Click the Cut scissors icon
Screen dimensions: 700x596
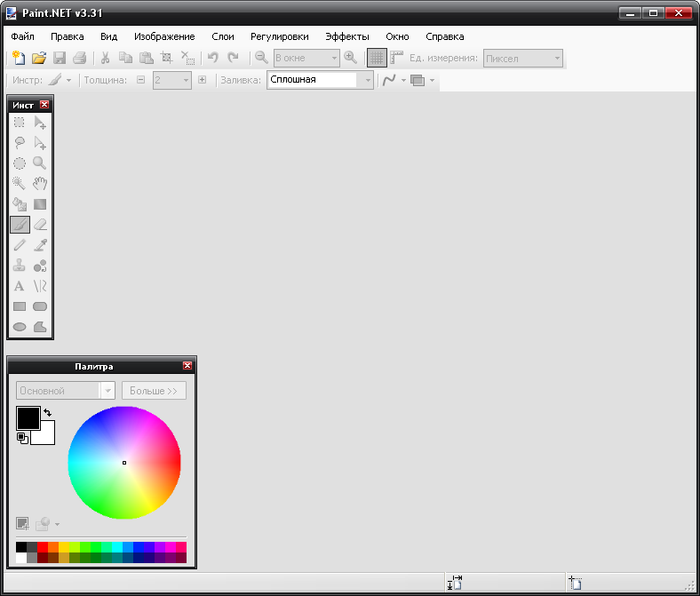[106, 58]
